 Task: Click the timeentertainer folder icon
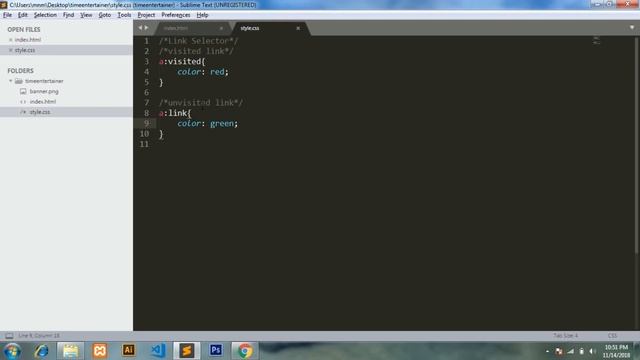pyautogui.click(x=19, y=81)
